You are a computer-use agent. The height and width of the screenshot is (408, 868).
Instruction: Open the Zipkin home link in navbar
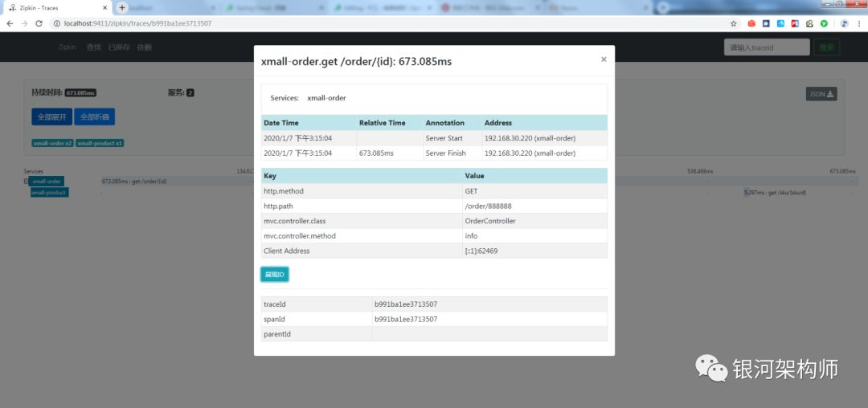[68, 47]
